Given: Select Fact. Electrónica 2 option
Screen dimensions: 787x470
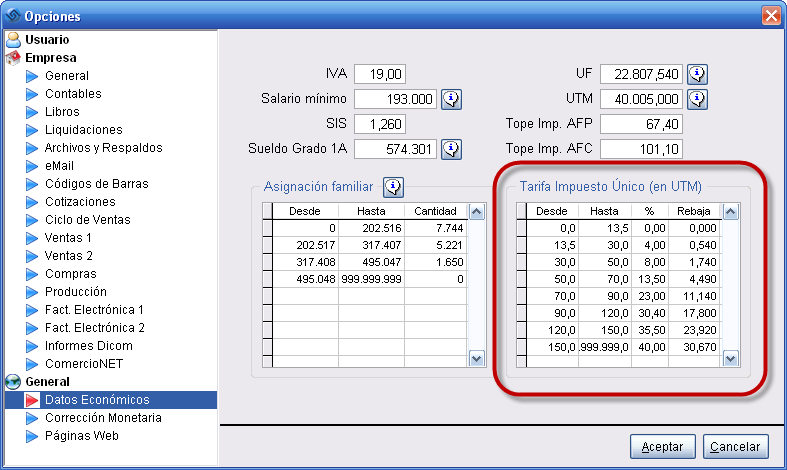Looking at the screenshot, I should click(95, 328).
